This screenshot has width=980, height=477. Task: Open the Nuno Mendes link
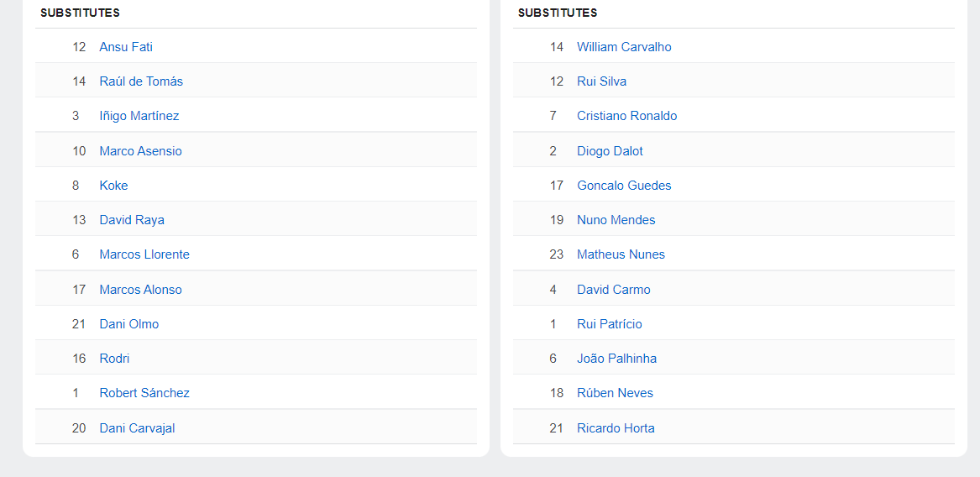pyautogui.click(x=616, y=220)
